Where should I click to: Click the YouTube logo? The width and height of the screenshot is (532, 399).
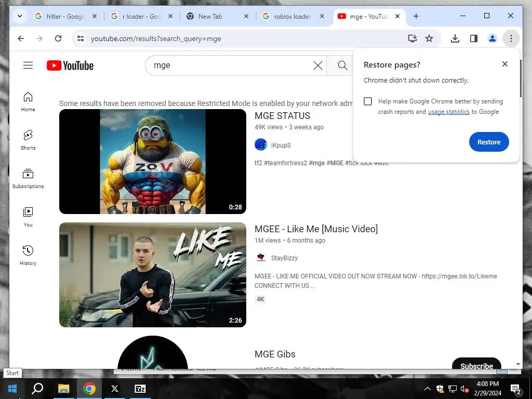[70, 65]
